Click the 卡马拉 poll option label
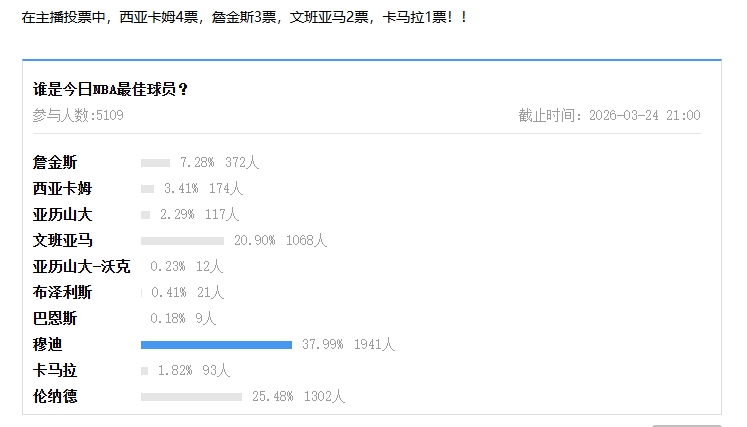747x427 pixels. click(55, 370)
